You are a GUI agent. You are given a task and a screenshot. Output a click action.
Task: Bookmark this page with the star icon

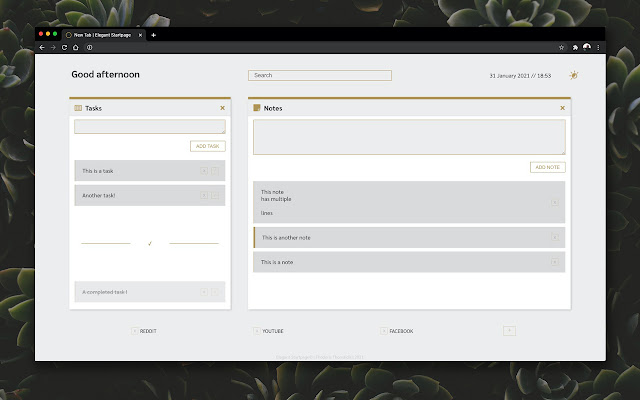[x=561, y=47]
